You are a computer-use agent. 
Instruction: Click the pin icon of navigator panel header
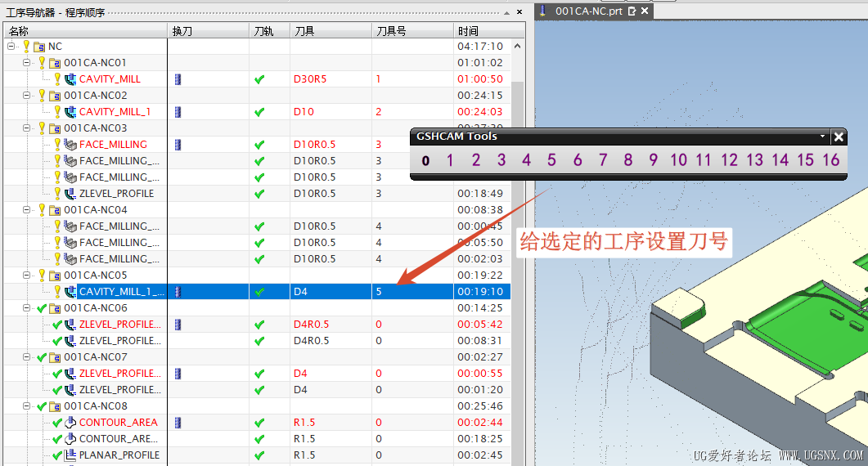point(506,12)
